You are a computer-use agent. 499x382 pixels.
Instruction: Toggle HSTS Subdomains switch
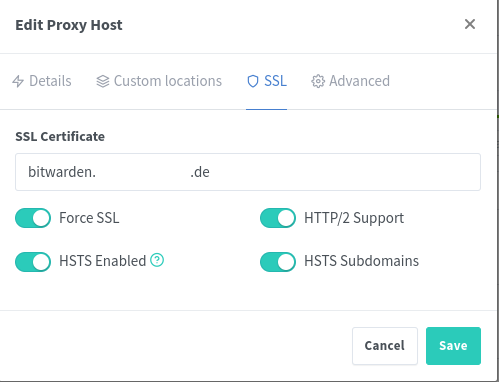[x=278, y=262]
